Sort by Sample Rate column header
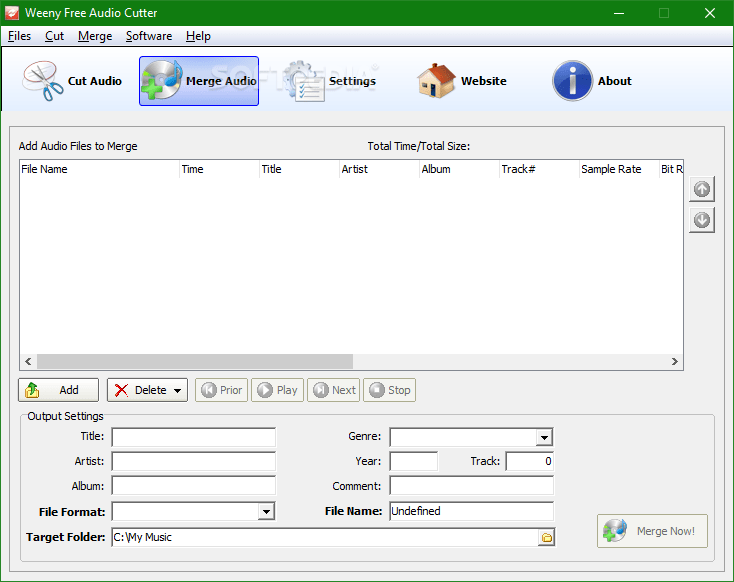This screenshot has height=582, width=734. pyautogui.click(x=619, y=169)
